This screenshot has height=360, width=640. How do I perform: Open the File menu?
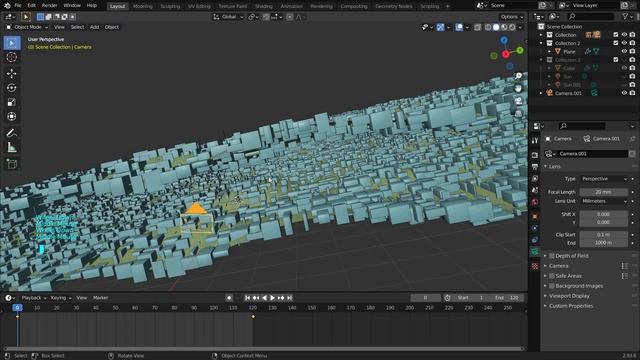pos(18,6)
